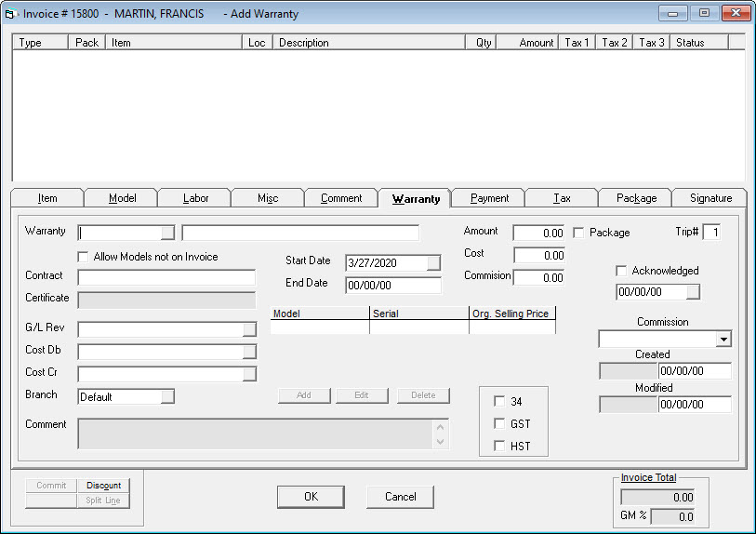The image size is (756, 534).
Task: Click the Add model button
Action: click(x=304, y=395)
